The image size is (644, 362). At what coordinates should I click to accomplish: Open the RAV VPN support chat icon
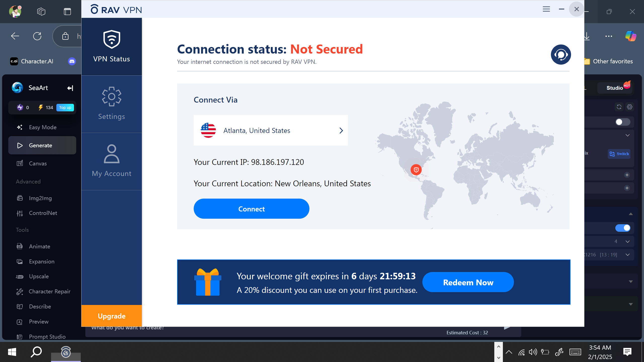coord(561,55)
